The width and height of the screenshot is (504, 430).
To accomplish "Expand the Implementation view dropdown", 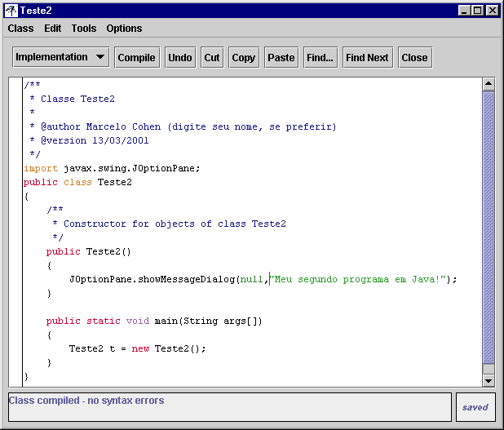I will tap(60, 57).
